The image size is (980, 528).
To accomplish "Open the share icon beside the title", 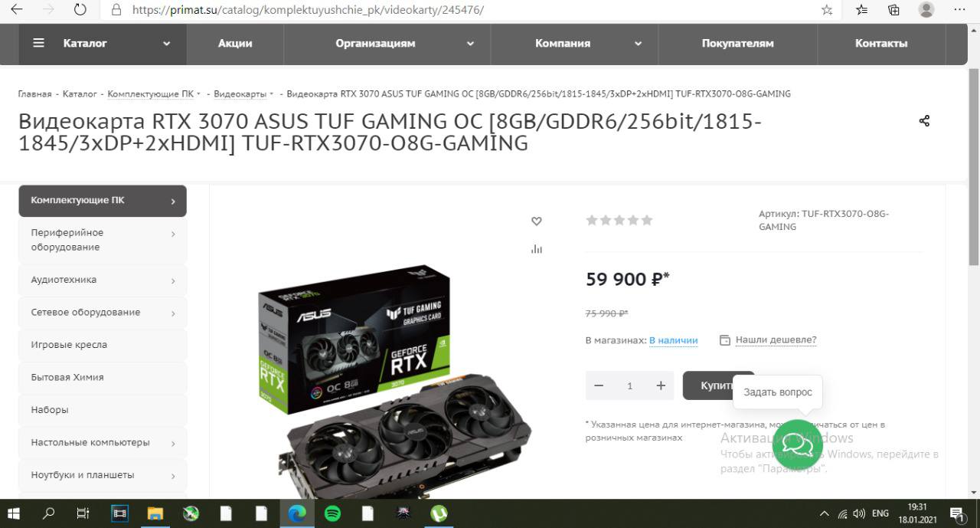I will click(924, 121).
